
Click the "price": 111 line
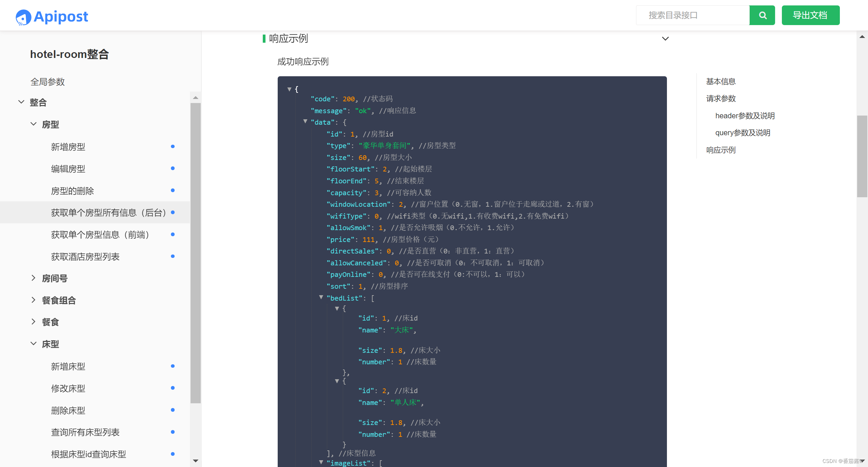click(x=382, y=240)
